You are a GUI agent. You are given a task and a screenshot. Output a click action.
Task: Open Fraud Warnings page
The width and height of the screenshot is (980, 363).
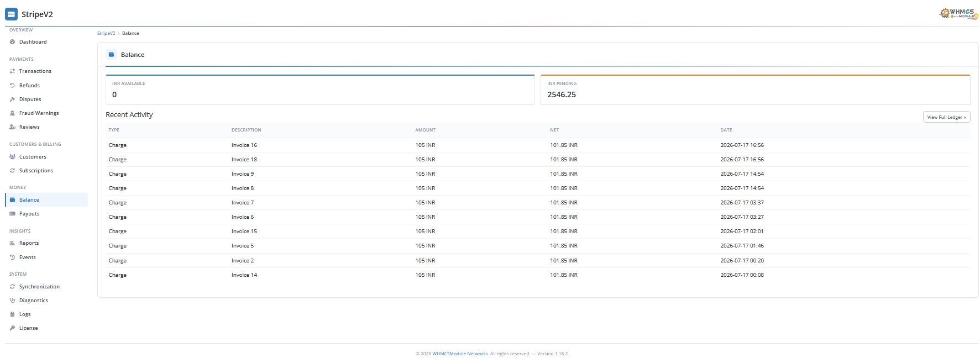46,113
